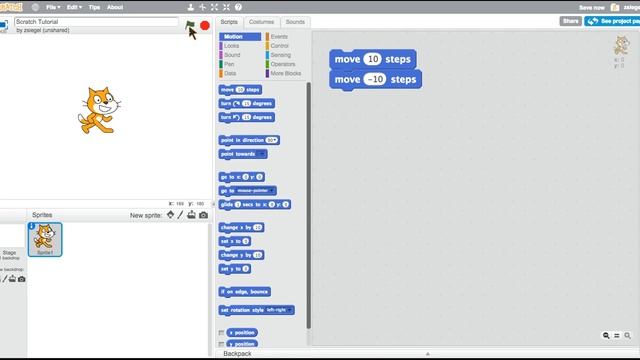Click the turn clockwise 15 degrees block
Image resolution: width=640 pixels, height=360 pixels.
(x=247, y=104)
